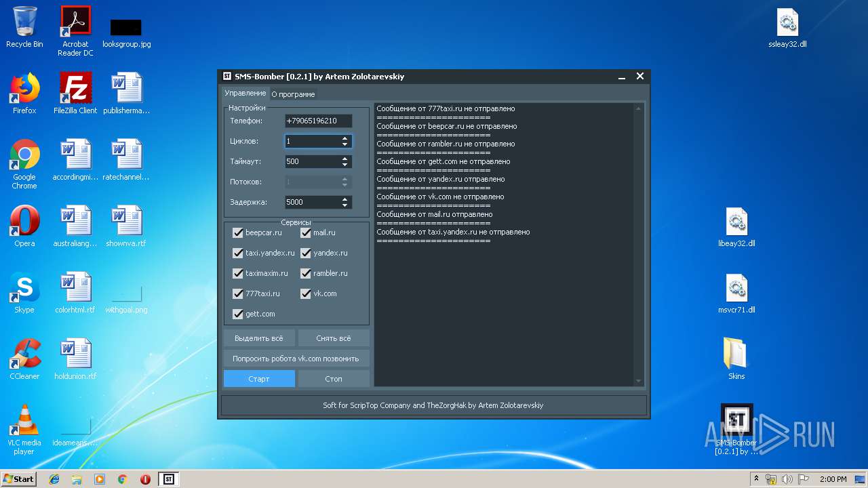Launch the Skype desktop shortcut
This screenshot has width=868, height=488.
pos(24,293)
